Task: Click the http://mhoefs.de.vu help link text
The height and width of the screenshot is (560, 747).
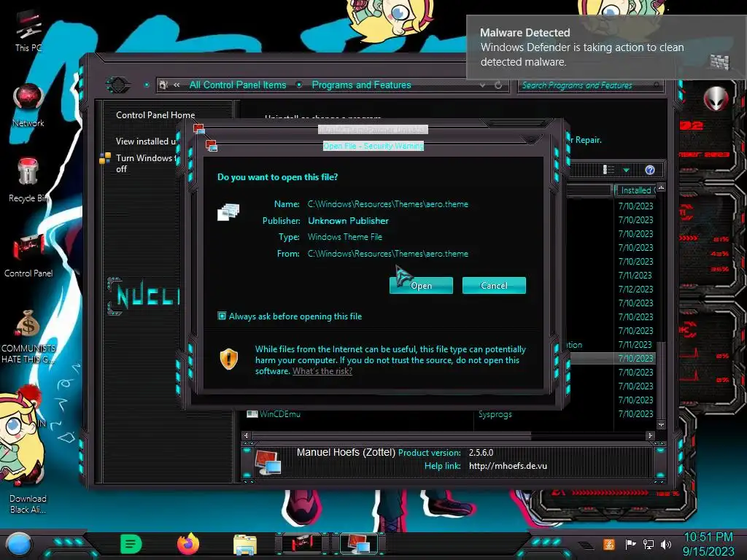Action: coord(508,466)
